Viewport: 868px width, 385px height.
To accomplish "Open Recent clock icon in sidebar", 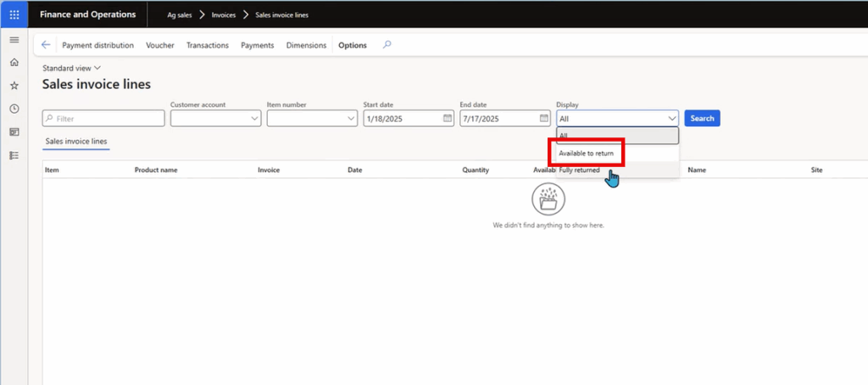I will tap(14, 109).
